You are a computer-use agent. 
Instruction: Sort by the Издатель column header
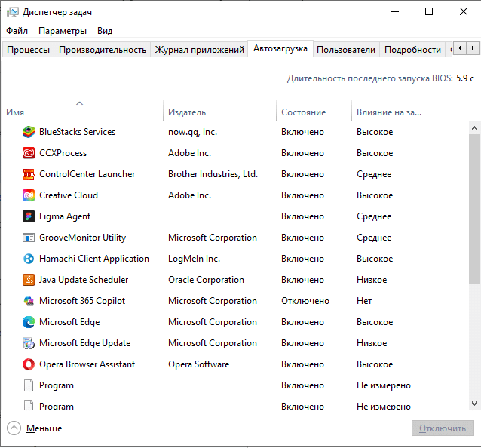(x=187, y=112)
